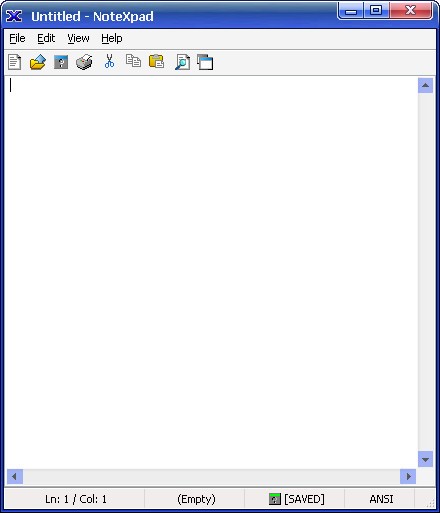Open the File menu
Image resolution: width=440 pixels, height=513 pixels.
(x=17, y=38)
